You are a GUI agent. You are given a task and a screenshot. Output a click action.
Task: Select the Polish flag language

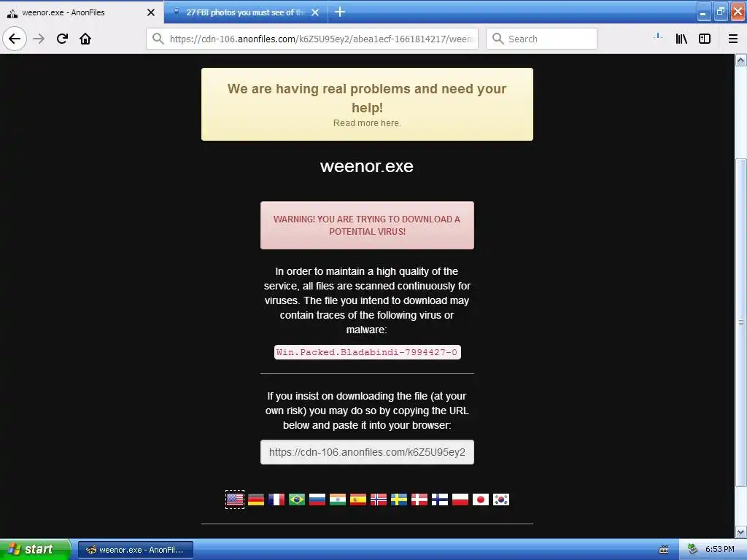pos(460,499)
